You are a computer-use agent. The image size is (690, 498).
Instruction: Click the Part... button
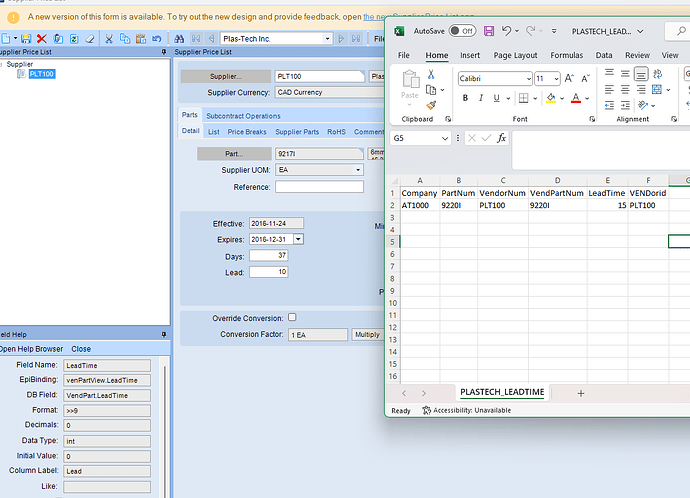tap(233, 154)
